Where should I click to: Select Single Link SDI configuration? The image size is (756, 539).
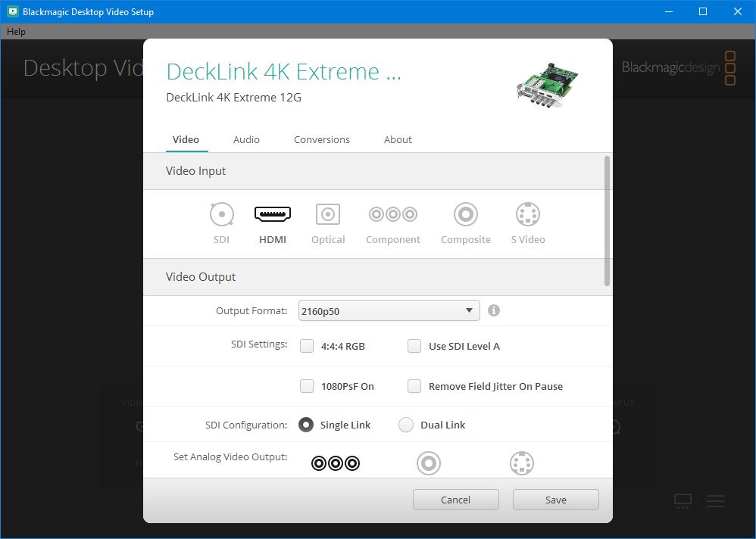click(306, 425)
